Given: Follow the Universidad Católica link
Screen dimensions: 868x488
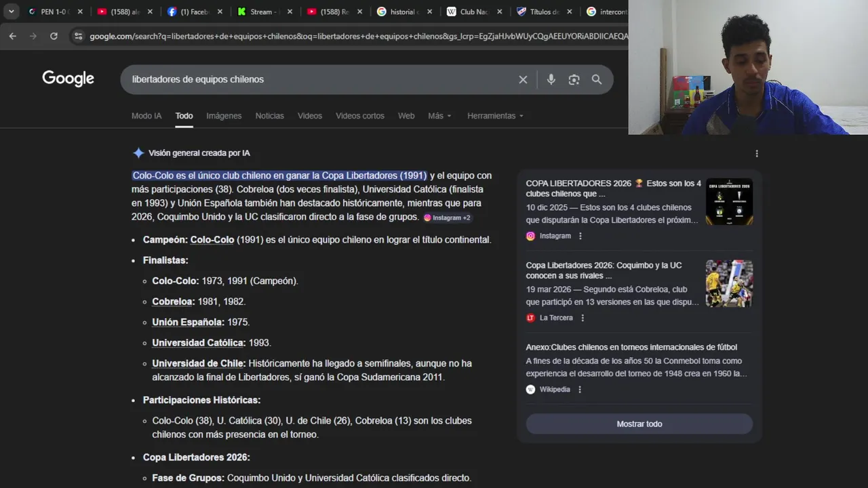Looking at the screenshot, I should [198, 343].
